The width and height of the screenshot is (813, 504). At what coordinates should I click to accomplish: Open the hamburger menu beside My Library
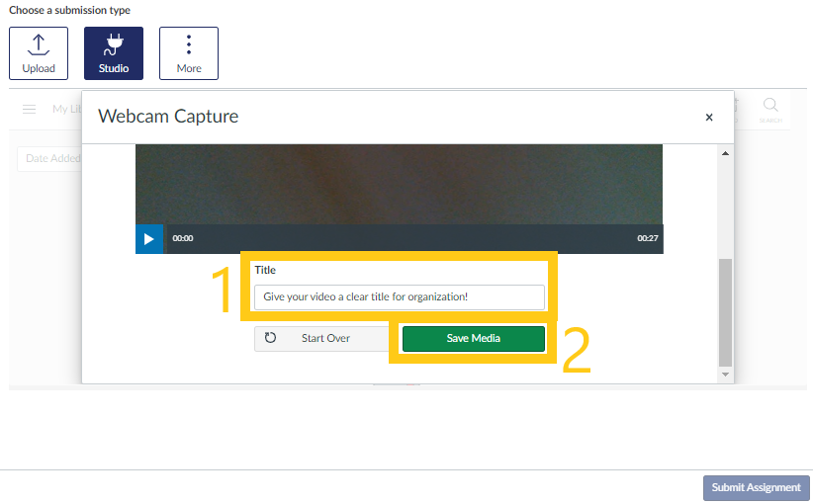click(x=30, y=109)
